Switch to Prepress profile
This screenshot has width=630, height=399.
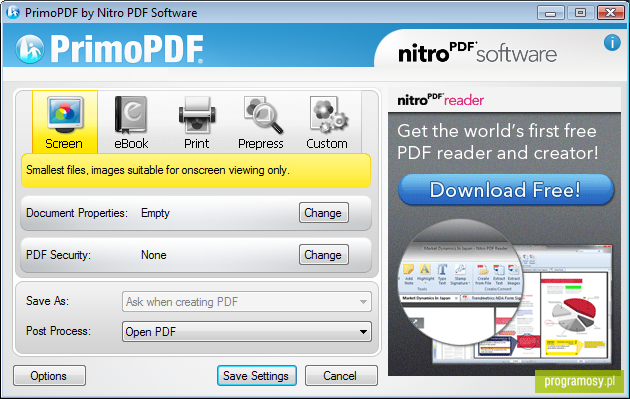coord(261,122)
